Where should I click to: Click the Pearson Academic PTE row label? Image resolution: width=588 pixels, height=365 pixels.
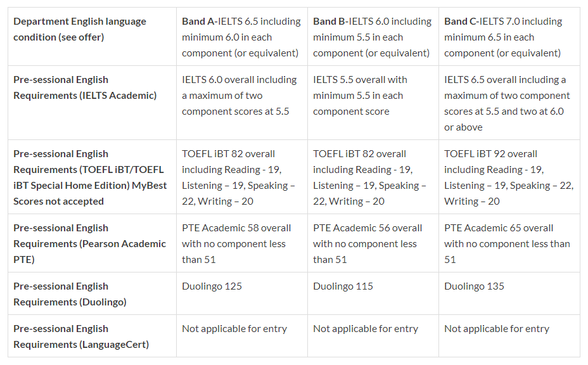coord(89,243)
